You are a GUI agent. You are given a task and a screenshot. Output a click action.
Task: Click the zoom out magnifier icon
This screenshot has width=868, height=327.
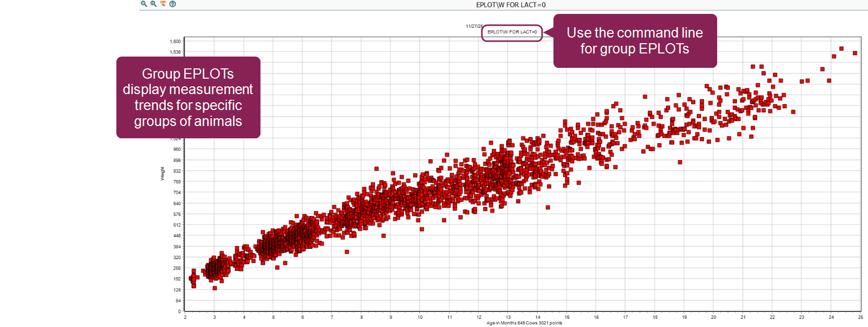pyautogui.click(x=144, y=4)
